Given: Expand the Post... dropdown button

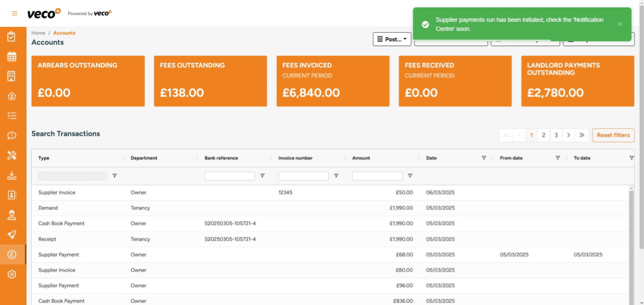Looking at the screenshot, I should (392, 39).
